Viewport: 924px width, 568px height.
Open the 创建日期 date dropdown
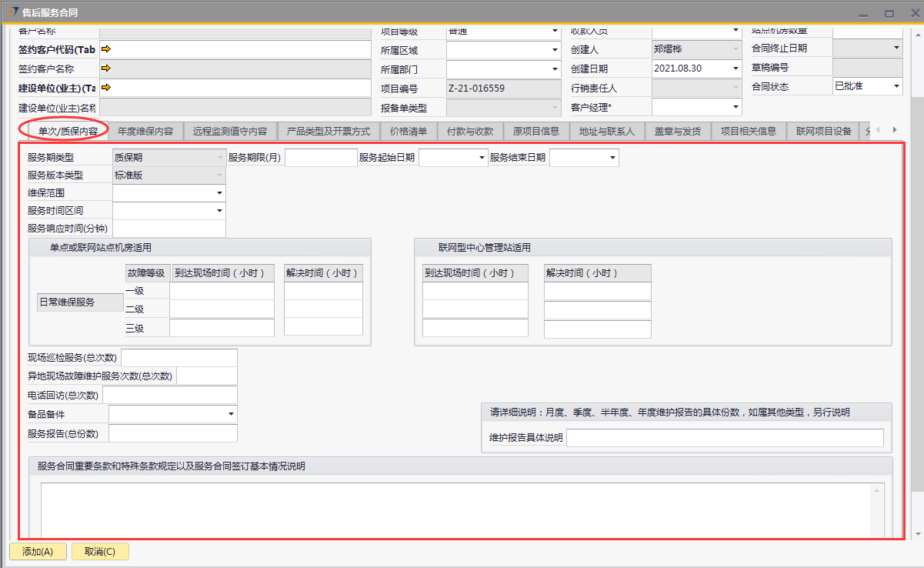tap(735, 68)
